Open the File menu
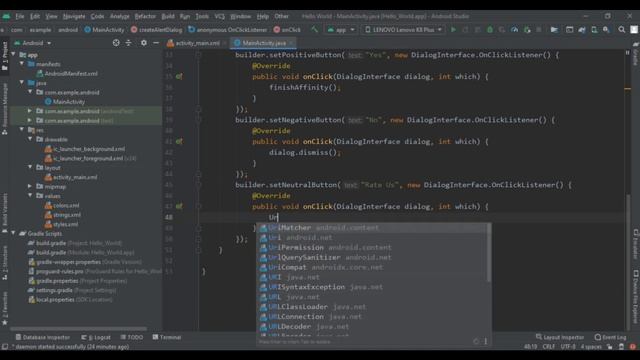The image size is (640, 360). [x=20, y=16]
